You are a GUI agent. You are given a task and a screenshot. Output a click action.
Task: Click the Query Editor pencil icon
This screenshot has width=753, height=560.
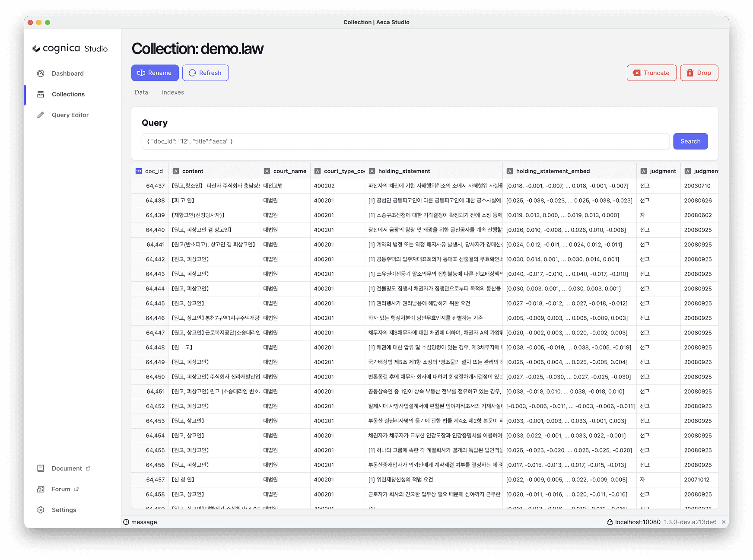[41, 115]
